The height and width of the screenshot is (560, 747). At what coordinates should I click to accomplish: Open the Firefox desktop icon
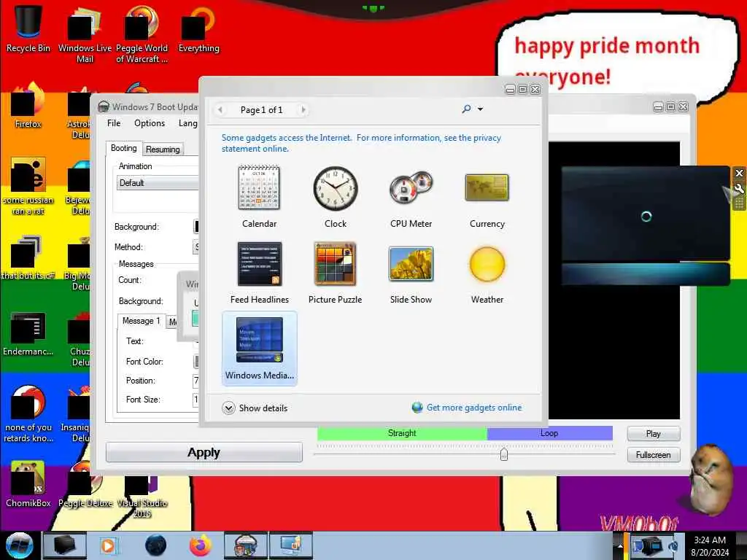pyautogui.click(x=28, y=106)
